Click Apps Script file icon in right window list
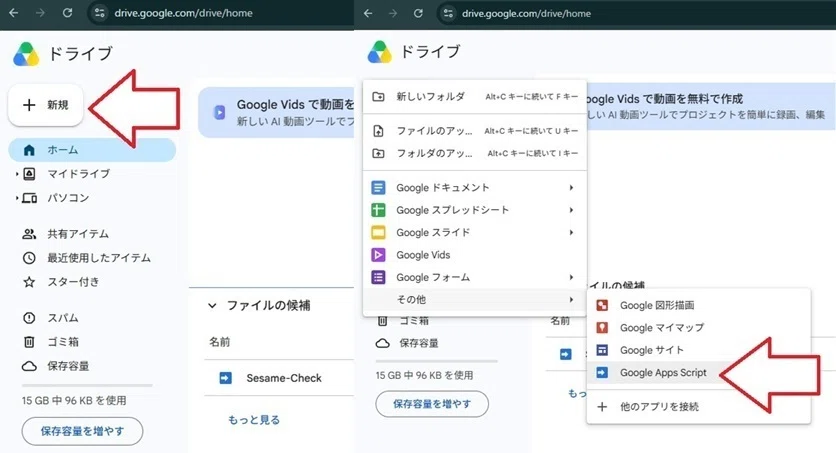 tap(566, 354)
